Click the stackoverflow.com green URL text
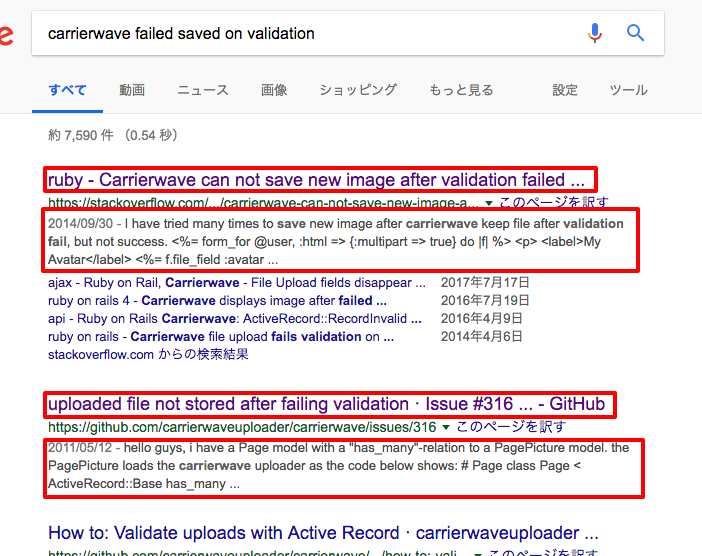The width and height of the screenshot is (702, 556). 263,203
